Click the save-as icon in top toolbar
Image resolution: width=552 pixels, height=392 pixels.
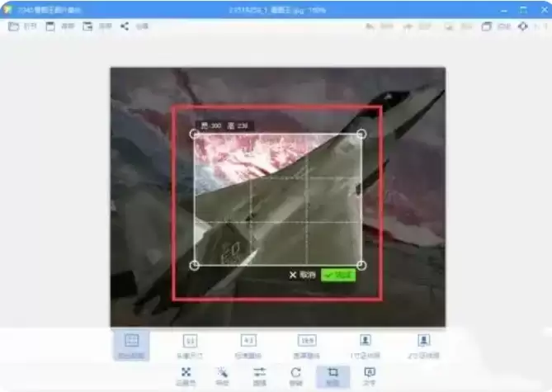coord(87,26)
